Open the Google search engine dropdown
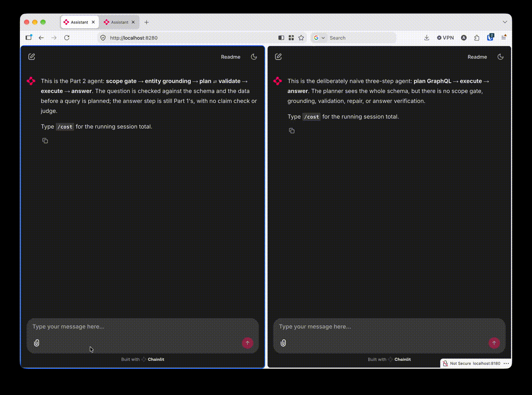 [x=320, y=38]
